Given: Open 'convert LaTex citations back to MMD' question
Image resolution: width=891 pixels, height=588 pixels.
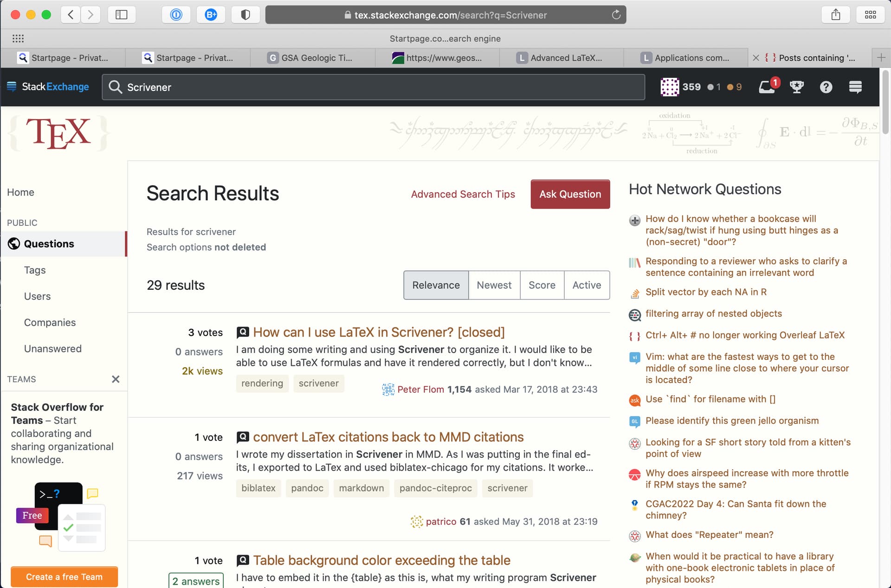Looking at the screenshot, I should 388,437.
